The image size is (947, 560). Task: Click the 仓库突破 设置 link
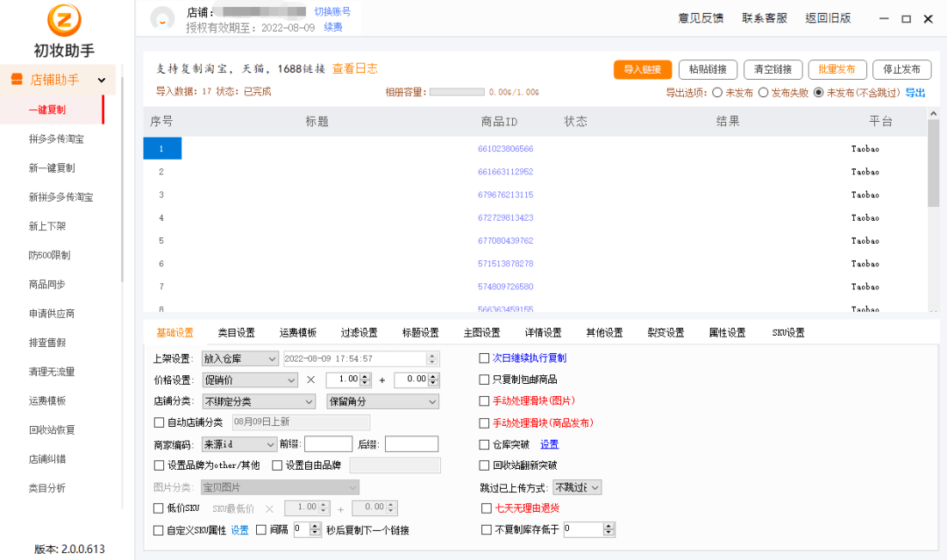(549, 444)
